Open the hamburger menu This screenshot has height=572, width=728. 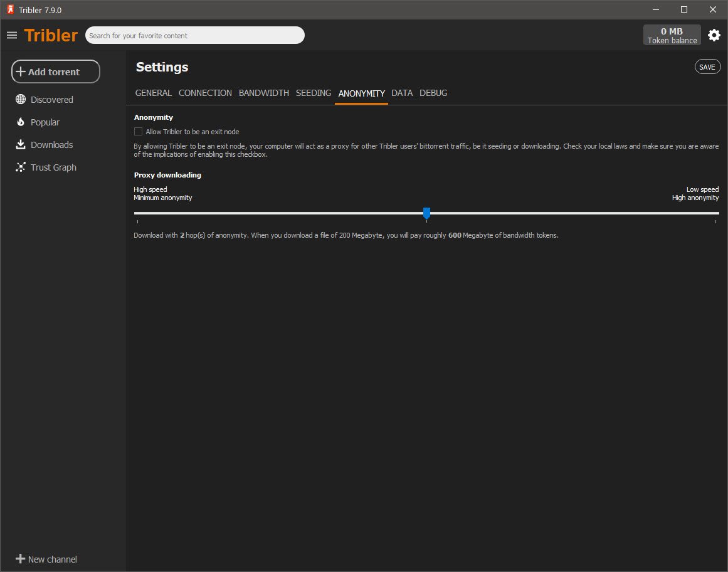tap(12, 35)
